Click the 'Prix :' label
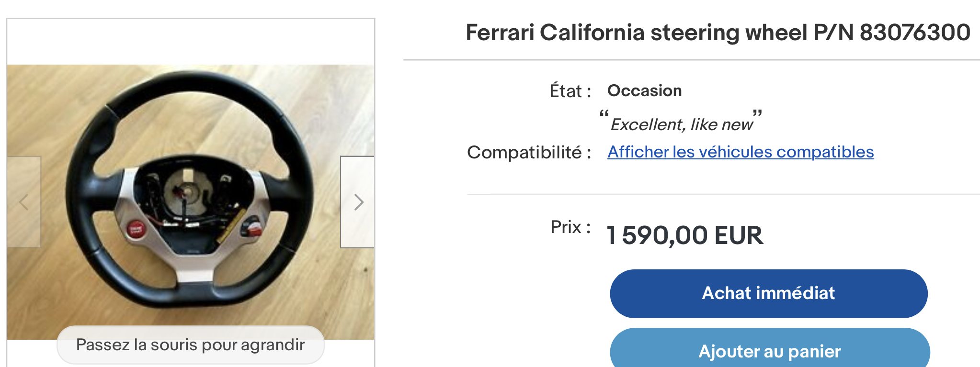This screenshot has height=367, width=980. [570, 227]
